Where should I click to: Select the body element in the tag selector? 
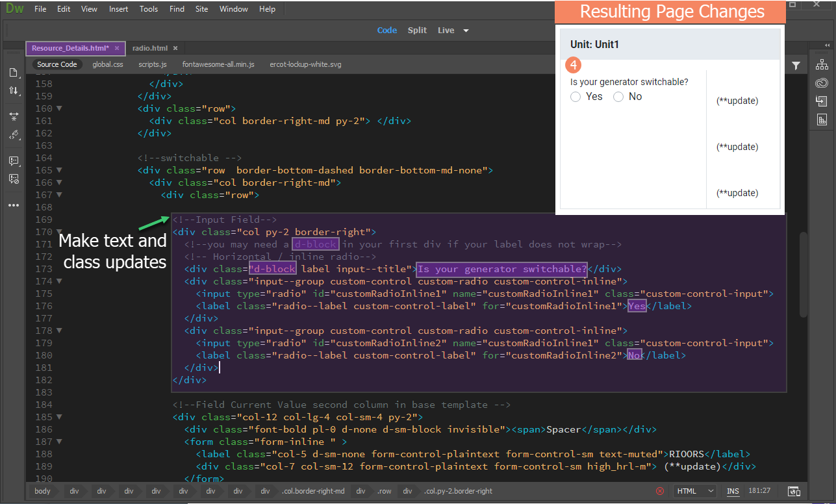pyautogui.click(x=42, y=492)
